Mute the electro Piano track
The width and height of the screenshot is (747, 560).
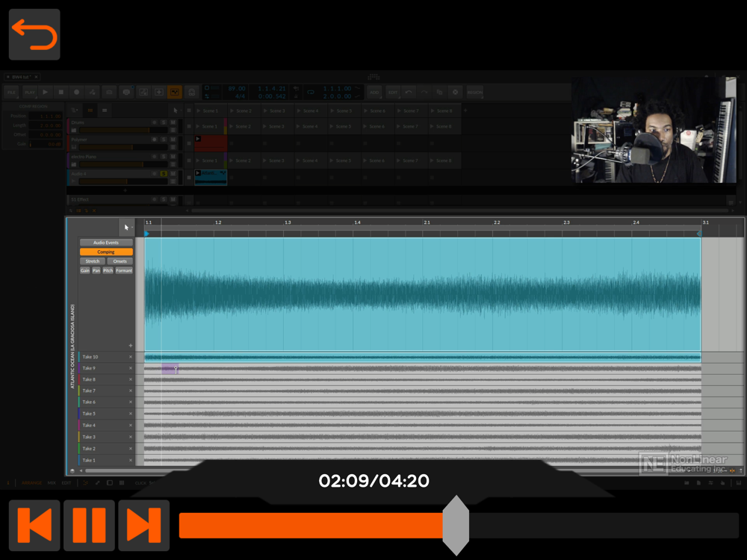point(173,157)
